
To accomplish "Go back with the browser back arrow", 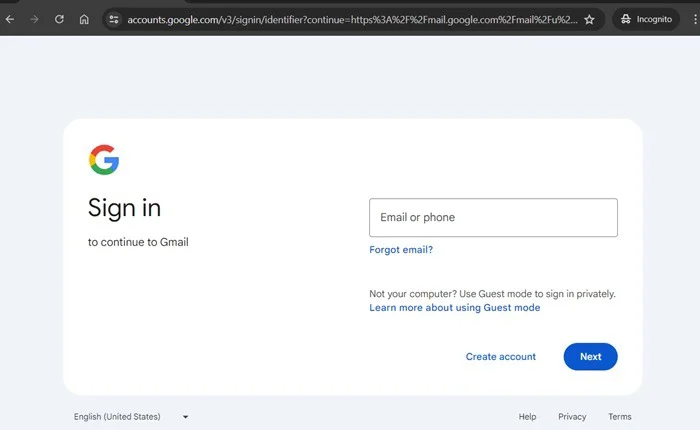I will 10,19.
